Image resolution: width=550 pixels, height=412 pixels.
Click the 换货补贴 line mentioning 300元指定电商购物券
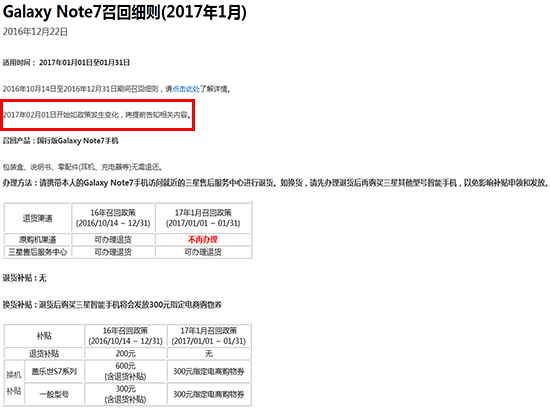pyautogui.click(x=112, y=305)
